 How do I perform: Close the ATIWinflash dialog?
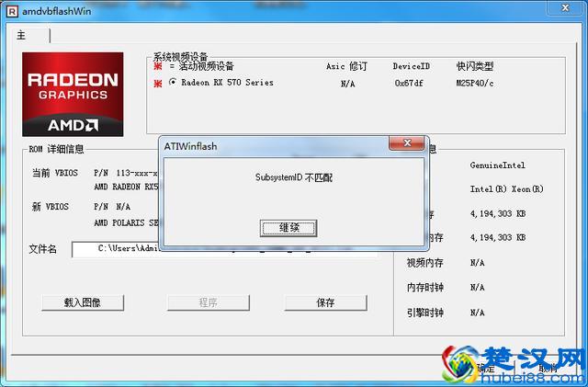(x=407, y=142)
